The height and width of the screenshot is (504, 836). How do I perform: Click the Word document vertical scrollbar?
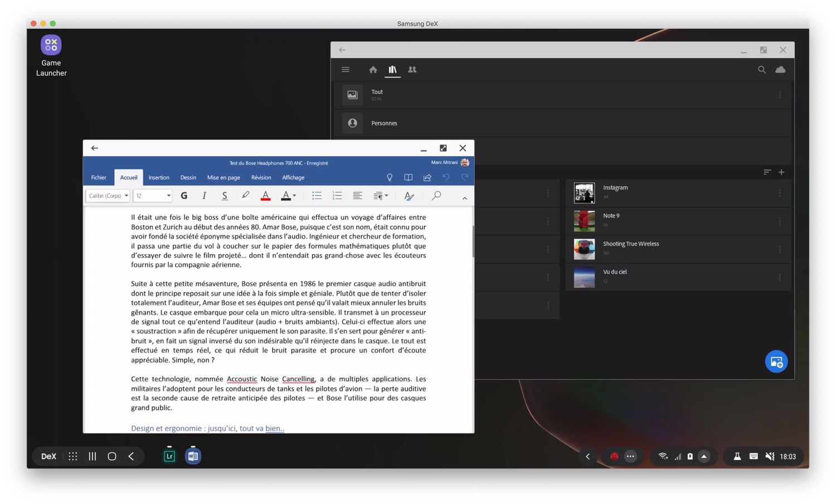473,241
